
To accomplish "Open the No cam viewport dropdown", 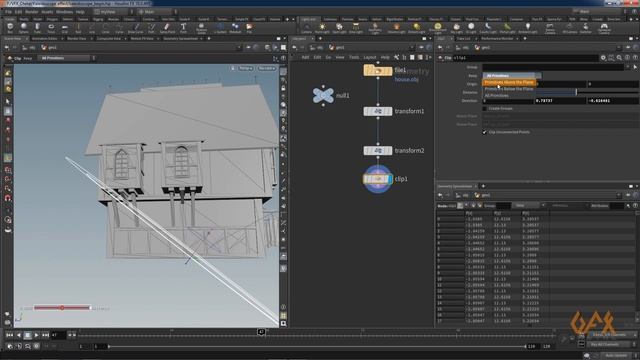I will pos(267,68).
